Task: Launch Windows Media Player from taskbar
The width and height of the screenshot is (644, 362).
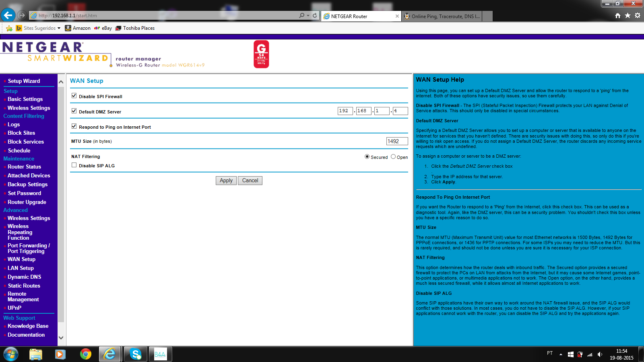Action: (60, 354)
